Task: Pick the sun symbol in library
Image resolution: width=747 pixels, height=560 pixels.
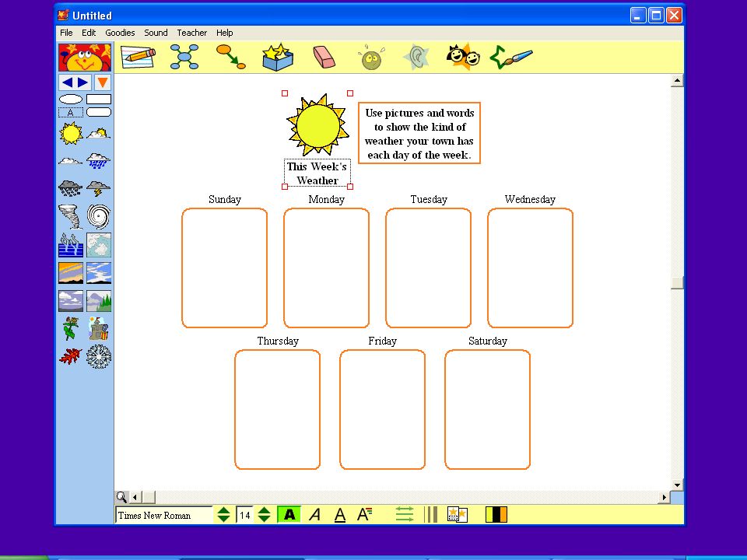Action: 71,133
